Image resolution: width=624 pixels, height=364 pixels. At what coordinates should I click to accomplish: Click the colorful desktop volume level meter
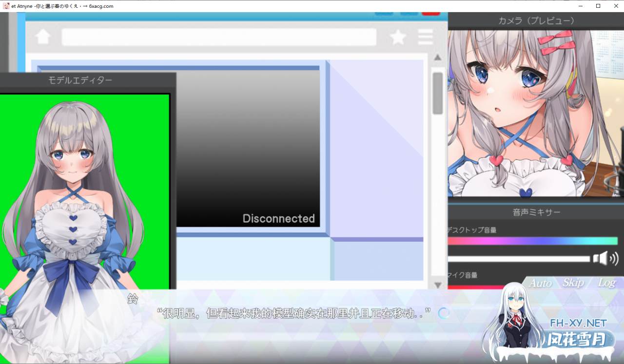click(x=533, y=241)
